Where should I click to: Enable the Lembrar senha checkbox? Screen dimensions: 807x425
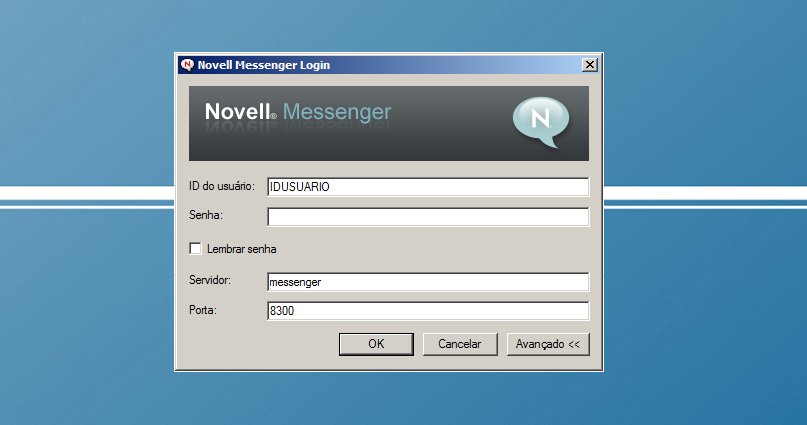196,249
